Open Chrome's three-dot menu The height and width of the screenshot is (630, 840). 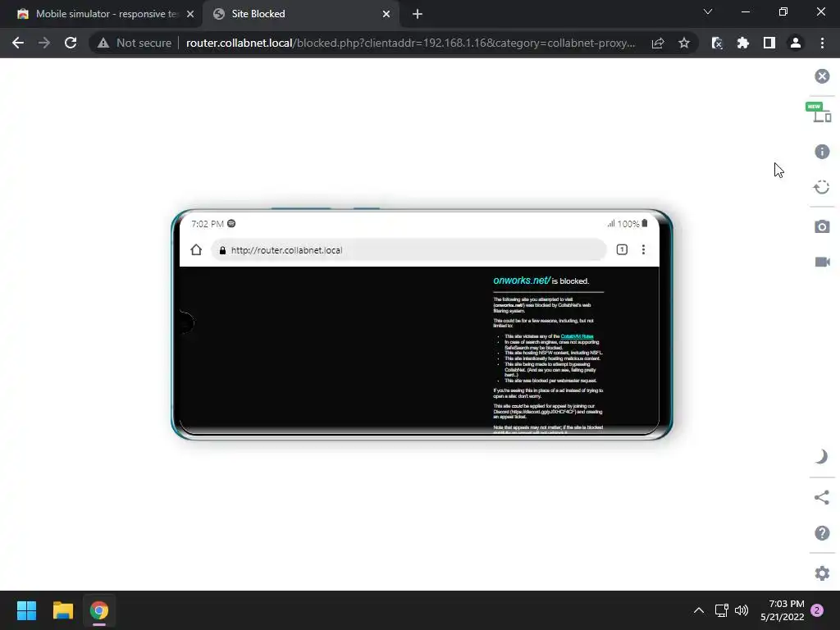pos(822,43)
